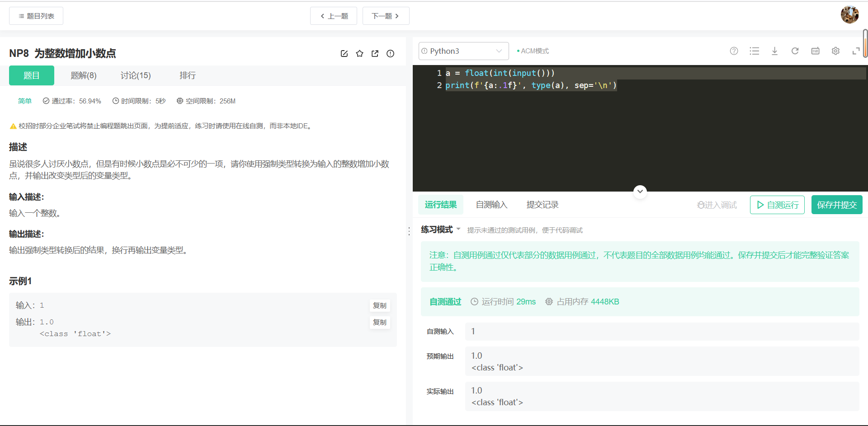Reset the code with the refresh icon
This screenshot has width=868, height=426.
pos(795,51)
